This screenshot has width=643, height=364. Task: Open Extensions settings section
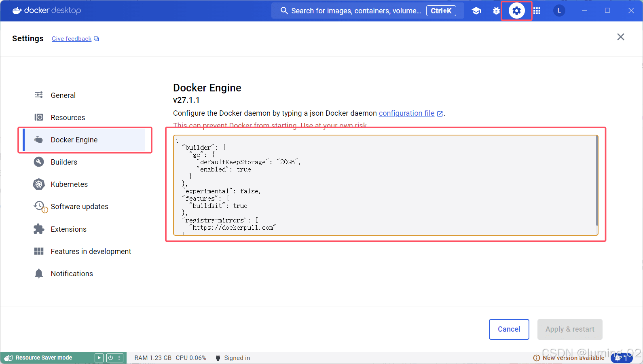click(84, 229)
